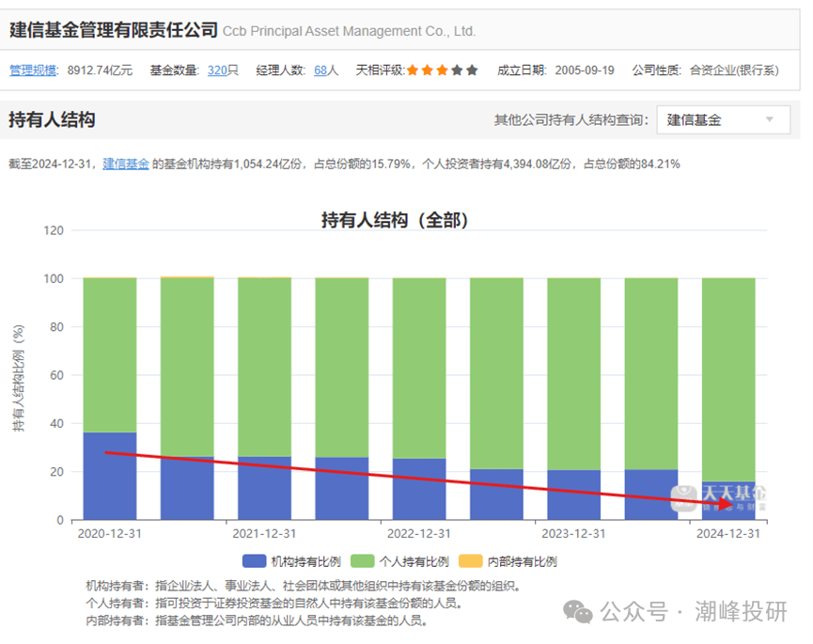Click the 内部持有比例 legend label
The image size is (813, 644).
point(523,561)
